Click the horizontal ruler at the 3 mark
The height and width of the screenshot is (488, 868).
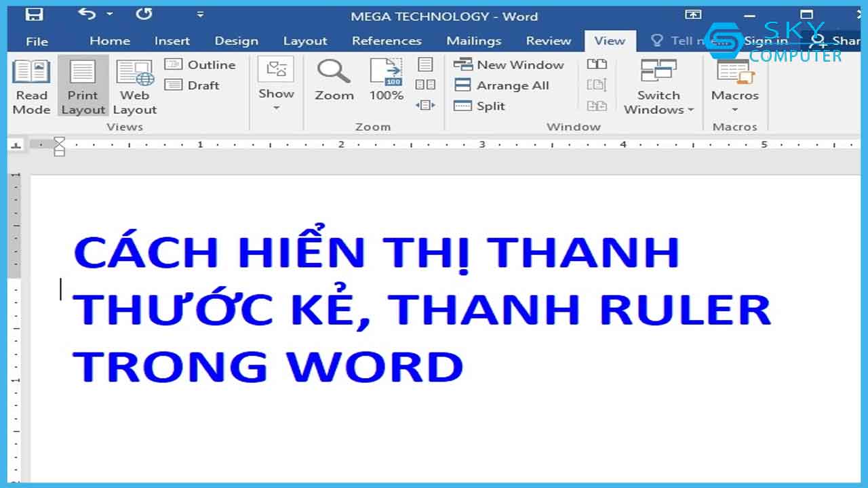click(x=482, y=144)
